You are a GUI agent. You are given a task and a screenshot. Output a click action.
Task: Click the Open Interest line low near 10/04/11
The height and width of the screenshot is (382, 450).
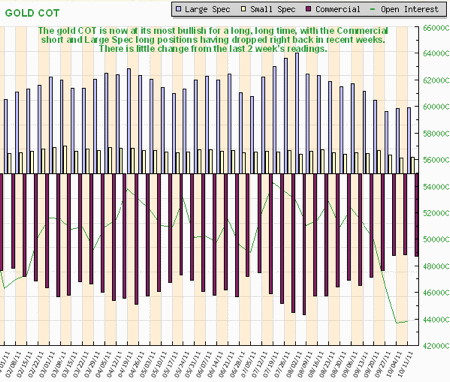(396, 323)
